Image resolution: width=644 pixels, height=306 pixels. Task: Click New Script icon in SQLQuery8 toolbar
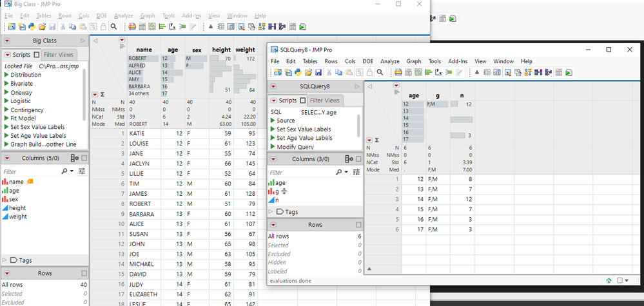pos(288,72)
